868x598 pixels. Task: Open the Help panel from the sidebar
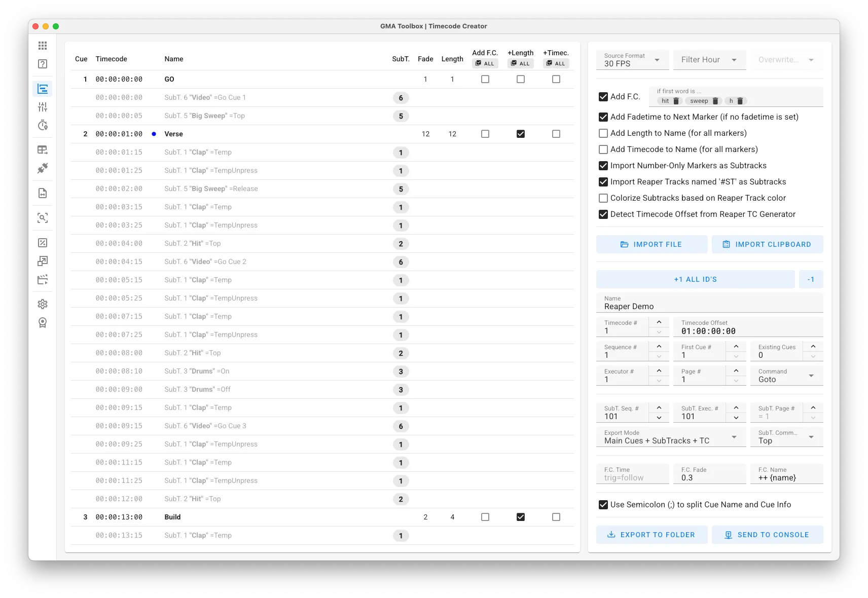tap(43, 63)
